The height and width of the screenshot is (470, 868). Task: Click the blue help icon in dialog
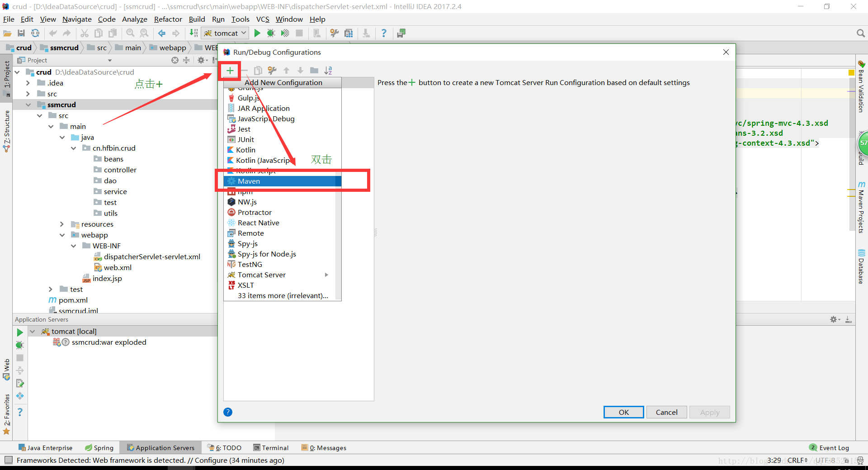[x=228, y=412]
